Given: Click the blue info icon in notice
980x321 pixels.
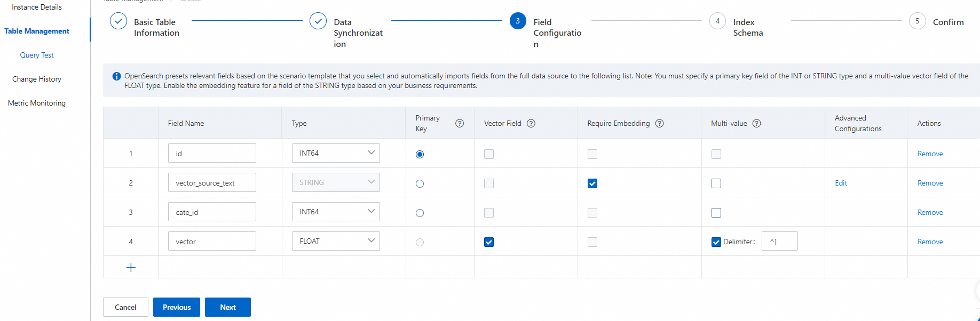Looking at the screenshot, I should point(116,76).
